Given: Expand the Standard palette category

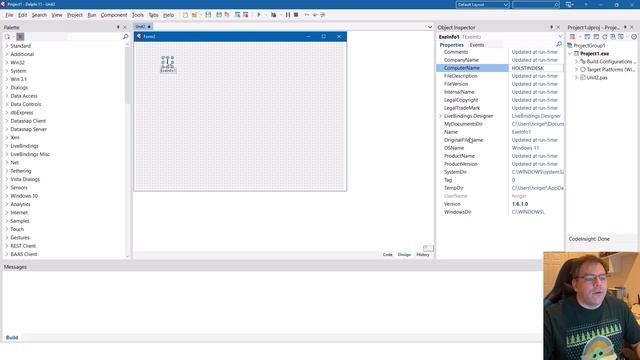Looking at the screenshot, I should click(x=7, y=46).
